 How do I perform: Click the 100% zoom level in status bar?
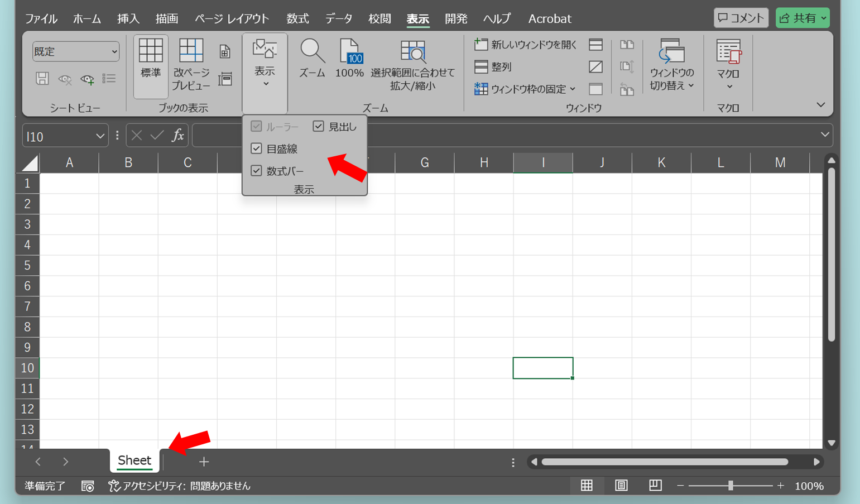(x=809, y=486)
